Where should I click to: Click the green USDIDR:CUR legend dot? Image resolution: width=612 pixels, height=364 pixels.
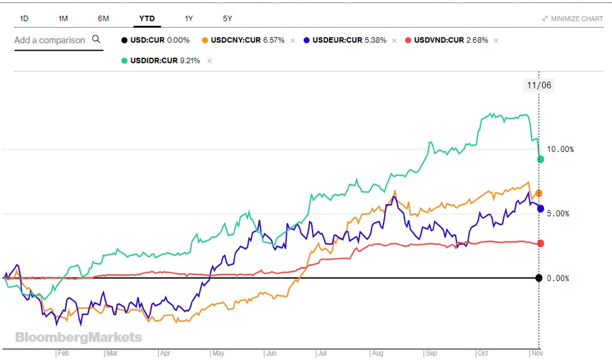(x=124, y=61)
